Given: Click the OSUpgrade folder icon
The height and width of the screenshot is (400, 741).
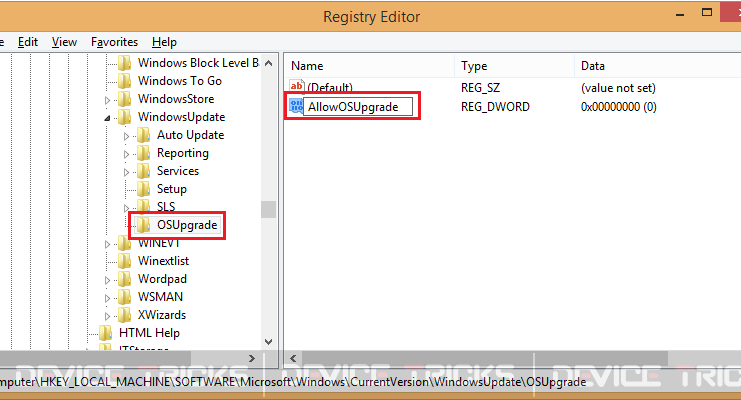Looking at the screenshot, I should tap(144, 225).
